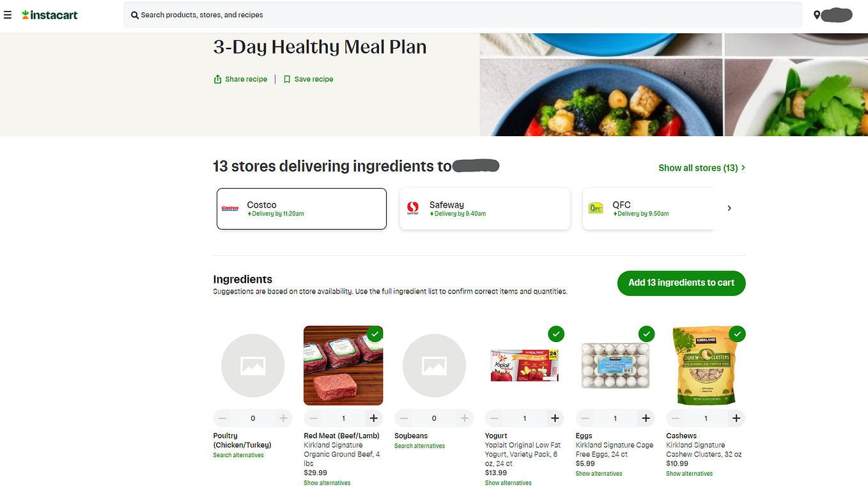Image resolution: width=868 pixels, height=486 pixels.
Task: Open Show all stores (13) link
Action: pos(702,168)
